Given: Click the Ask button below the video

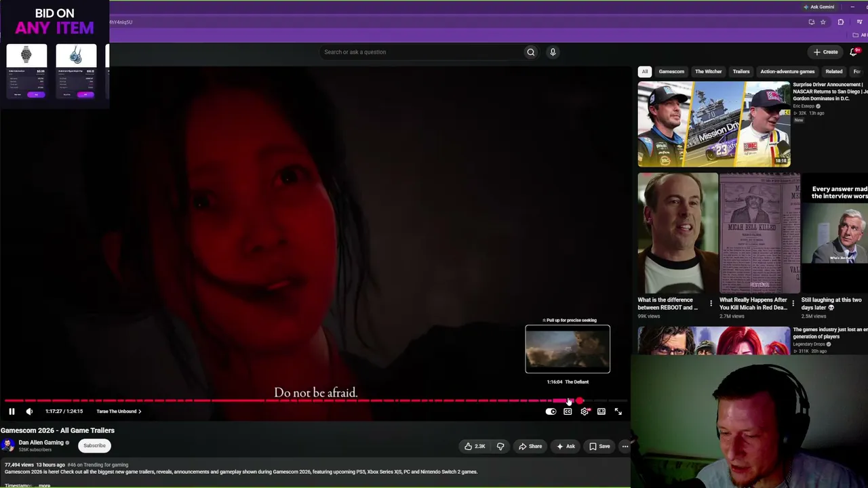Looking at the screenshot, I should pyautogui.click(x=566, y=446).
